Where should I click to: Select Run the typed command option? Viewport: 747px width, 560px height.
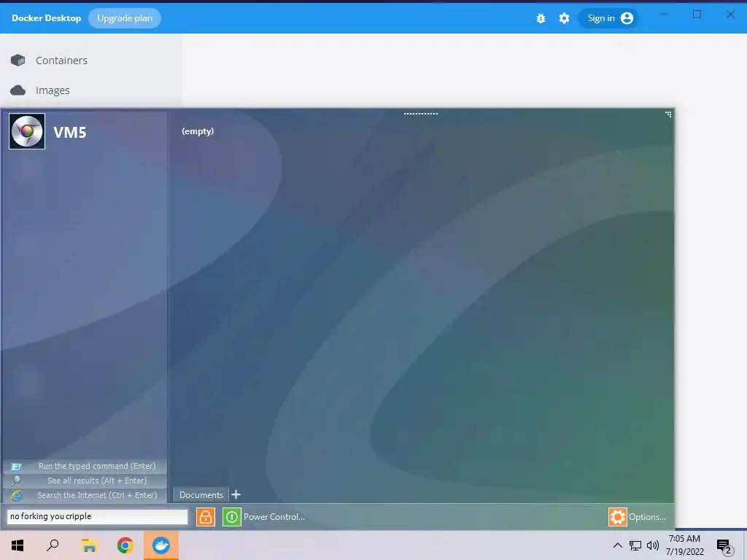[x=85, y=466]
